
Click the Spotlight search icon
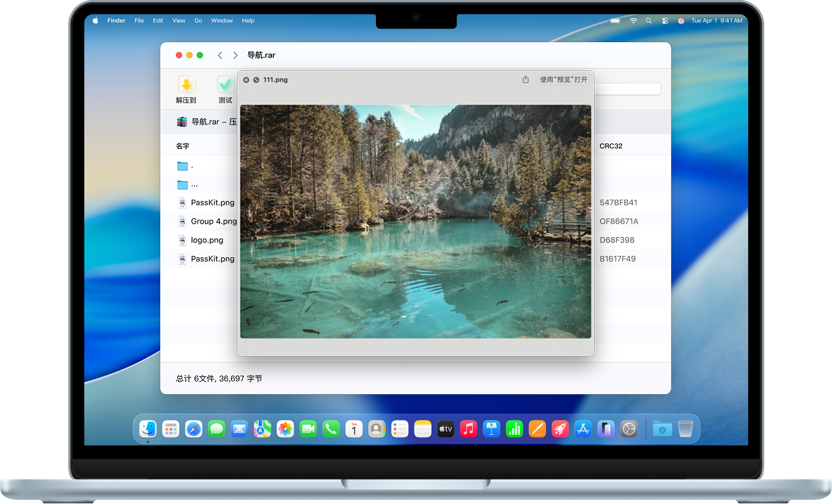[x=649, y=21]
